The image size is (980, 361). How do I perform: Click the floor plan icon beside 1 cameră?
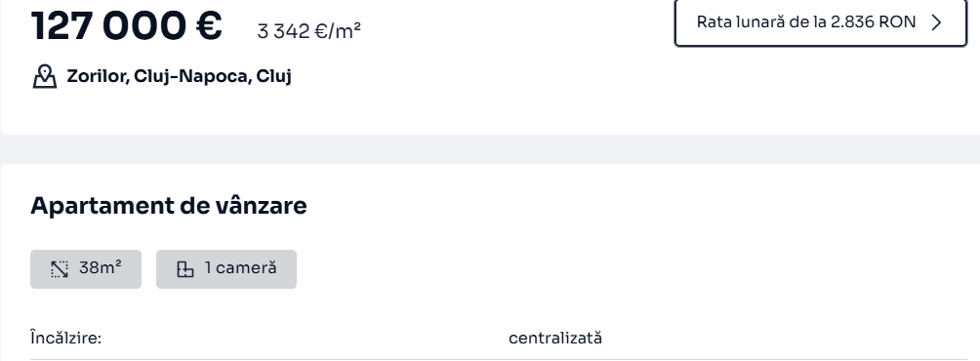(x=185, y=269)
